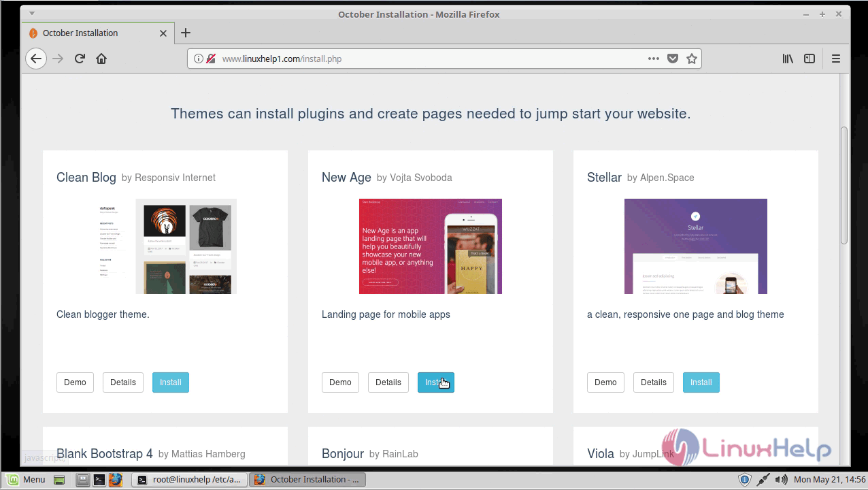Viewport: 868px width, 490px height.
Task: Launch Terminal from panel launcher
Action: click(99, 480)
